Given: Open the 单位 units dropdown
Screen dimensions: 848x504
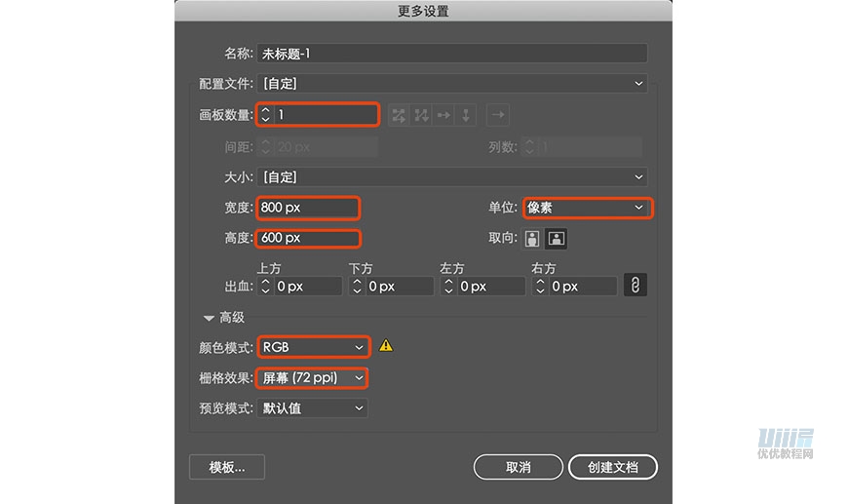Looking at the screenshot, I should (588, 208).
